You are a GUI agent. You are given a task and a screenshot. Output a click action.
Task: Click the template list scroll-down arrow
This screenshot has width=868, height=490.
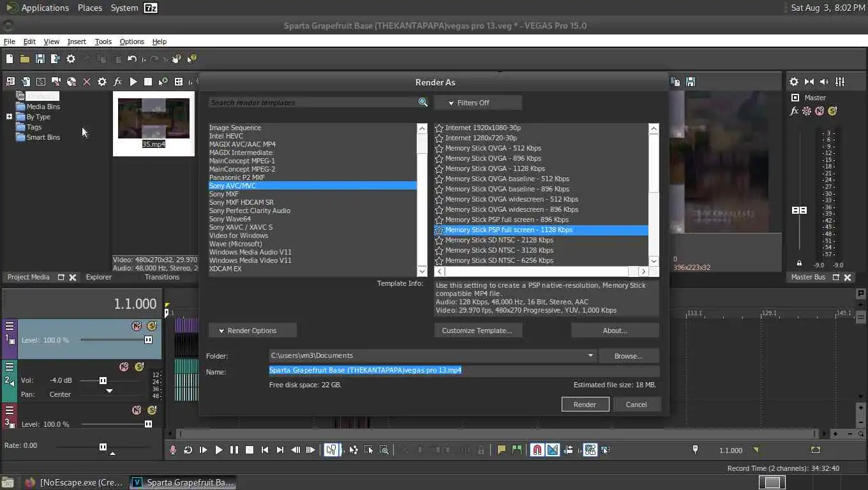tap(654, 261)
